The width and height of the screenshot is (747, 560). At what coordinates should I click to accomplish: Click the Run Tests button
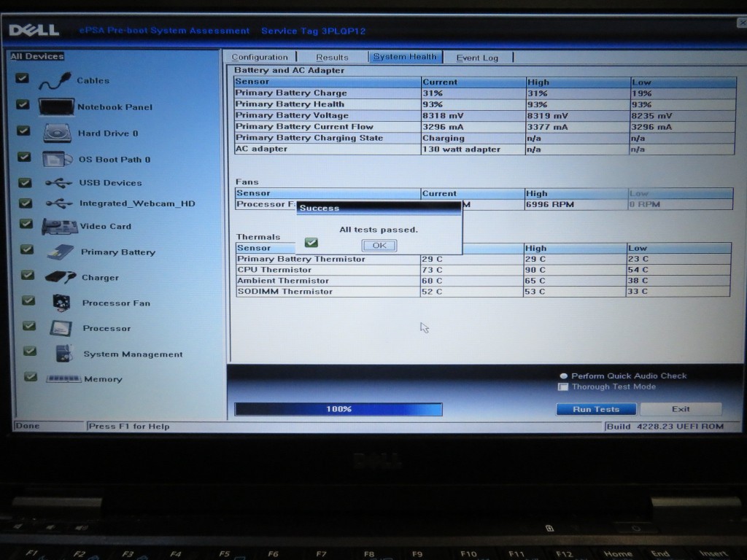tap(596, 409)
